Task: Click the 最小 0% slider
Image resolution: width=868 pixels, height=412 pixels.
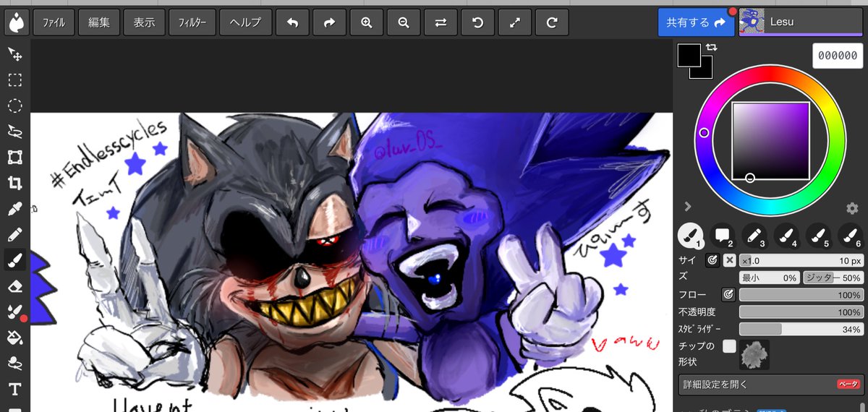Action: (769, 278)
